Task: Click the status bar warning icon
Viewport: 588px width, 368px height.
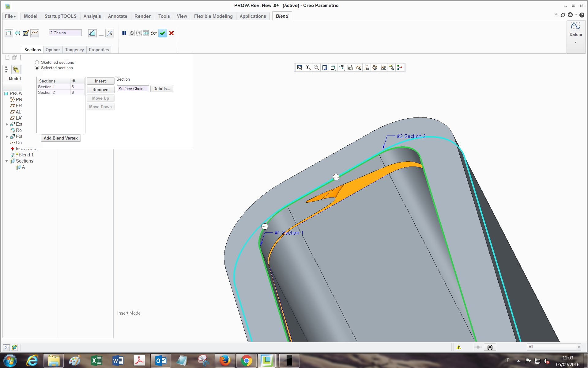Action: click(x=459, y=347)
